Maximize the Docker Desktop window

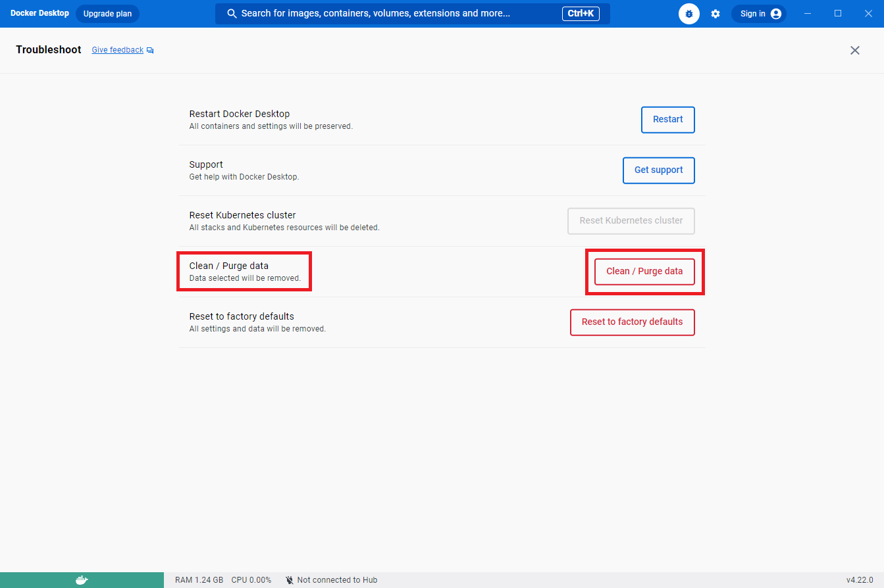(x=838, y=13)
